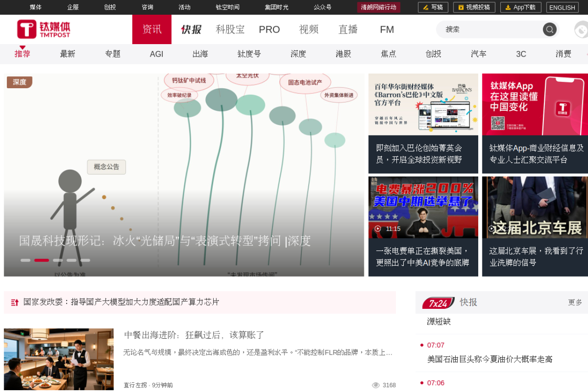The height and width of the screenshot is (392, 588).
Task: Select the 资讯 main tab
Action: [x=152, y=29]
